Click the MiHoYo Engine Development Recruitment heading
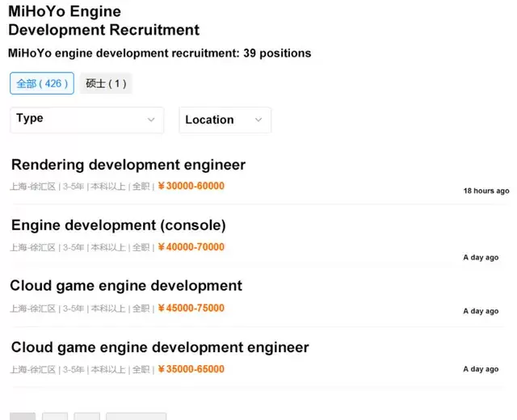 pos(104,20)
